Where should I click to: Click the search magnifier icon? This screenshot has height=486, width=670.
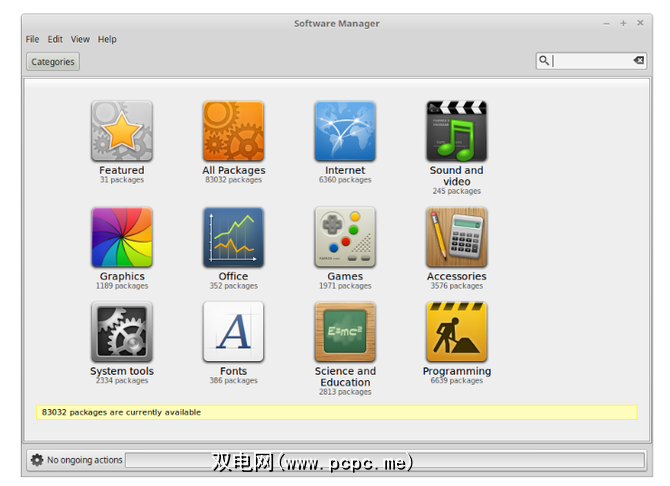(x=544, y=60)
